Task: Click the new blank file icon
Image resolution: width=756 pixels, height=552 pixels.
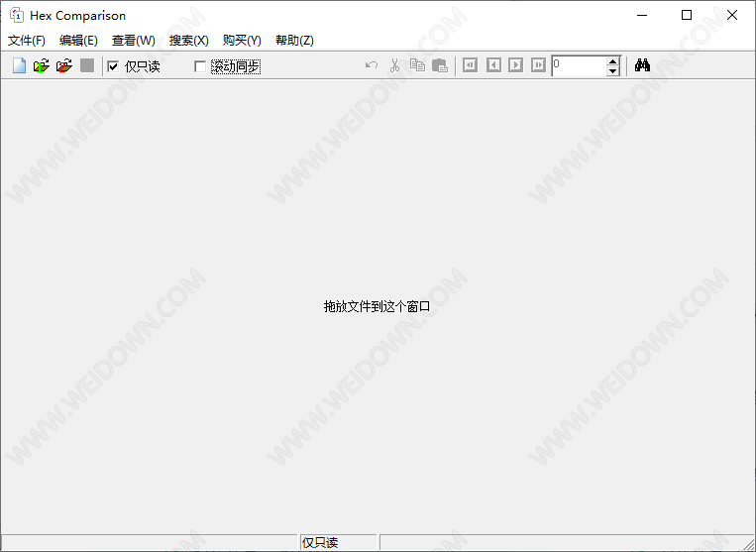Action: [19, 65]
